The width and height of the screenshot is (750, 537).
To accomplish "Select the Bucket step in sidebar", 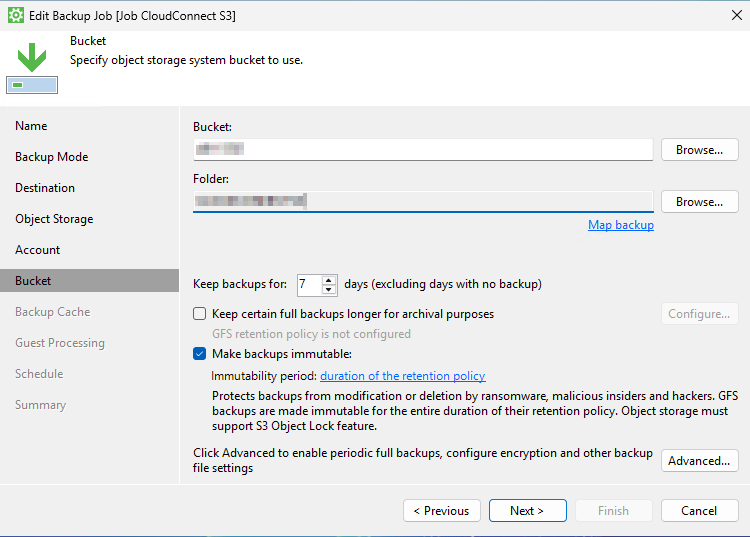I will point(89,281).
